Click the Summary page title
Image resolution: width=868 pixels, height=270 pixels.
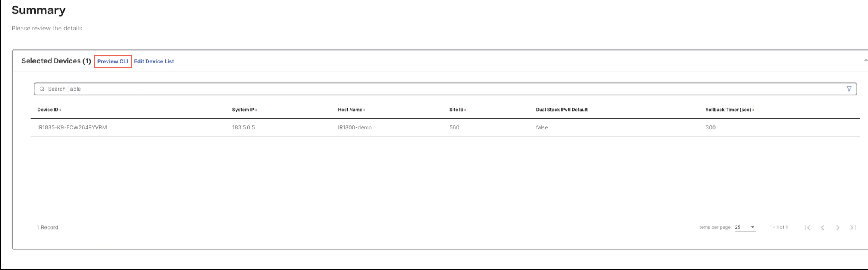click(38, 10)
